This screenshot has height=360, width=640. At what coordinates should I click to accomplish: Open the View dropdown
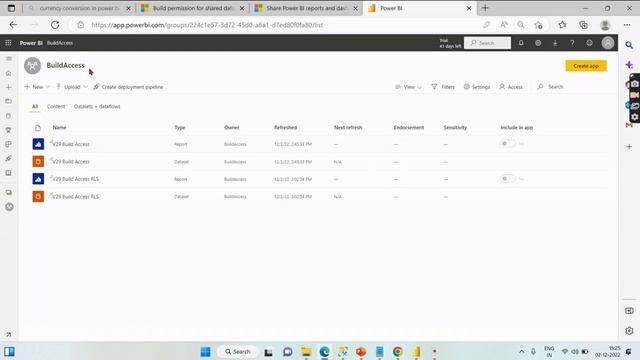click(x=408, y=87)
